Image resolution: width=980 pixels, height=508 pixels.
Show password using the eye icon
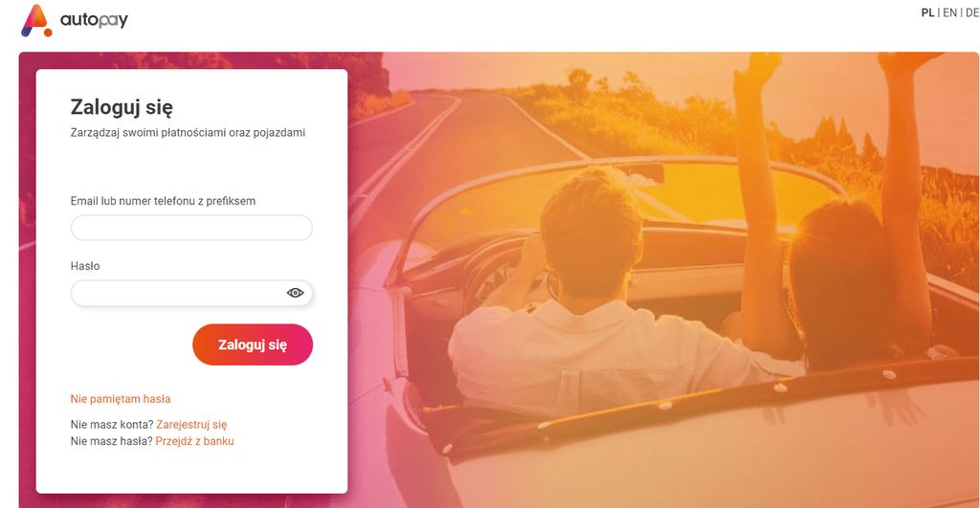click(x=295, y=293)
